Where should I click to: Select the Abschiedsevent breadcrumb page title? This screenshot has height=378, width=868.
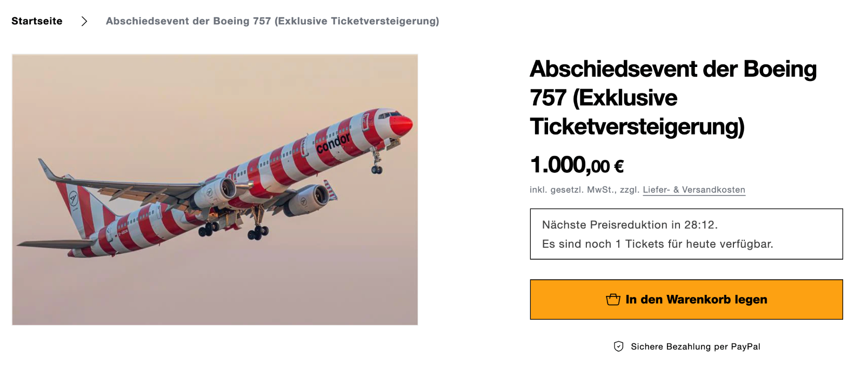click(x=272, y=21)
